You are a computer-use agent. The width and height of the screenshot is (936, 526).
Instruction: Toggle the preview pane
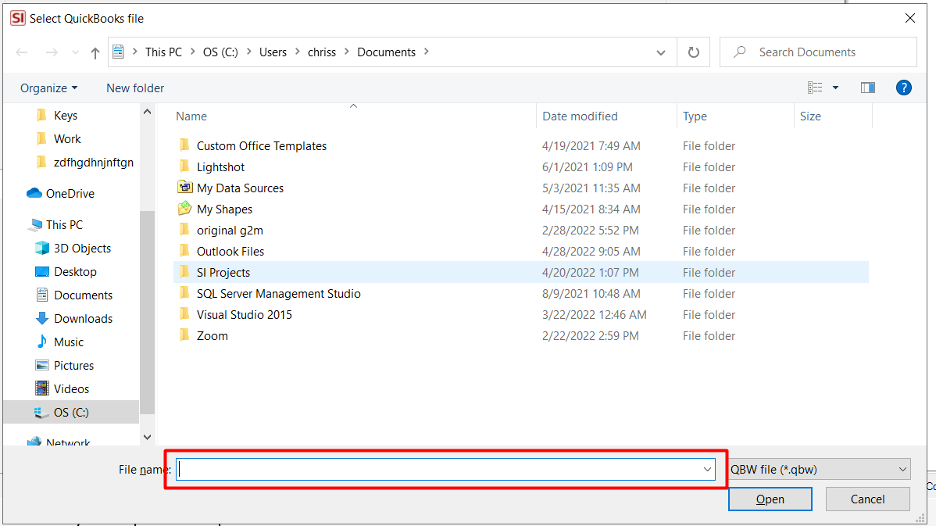868,88
